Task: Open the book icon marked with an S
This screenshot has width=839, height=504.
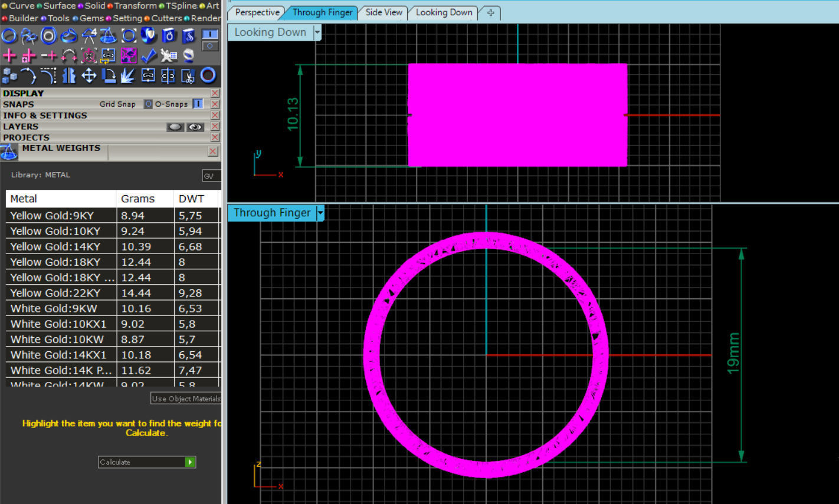Action: (189, 36)
